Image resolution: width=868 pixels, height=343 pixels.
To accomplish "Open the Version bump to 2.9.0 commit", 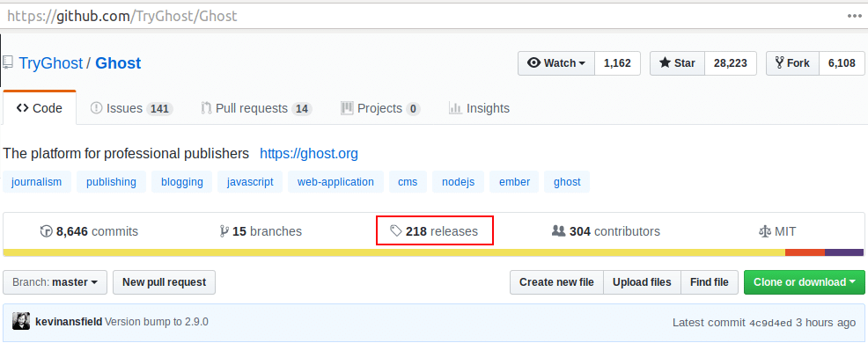I will coord(157,321).
